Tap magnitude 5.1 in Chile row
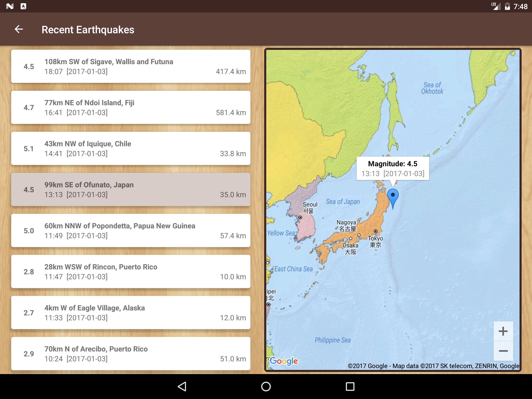The width and height of the screenshot is (532, 399). point(29,149)
